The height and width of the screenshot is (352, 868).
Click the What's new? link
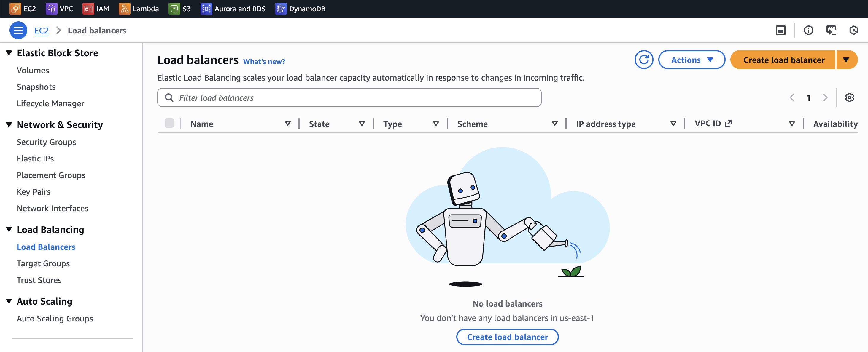point(264,62)
